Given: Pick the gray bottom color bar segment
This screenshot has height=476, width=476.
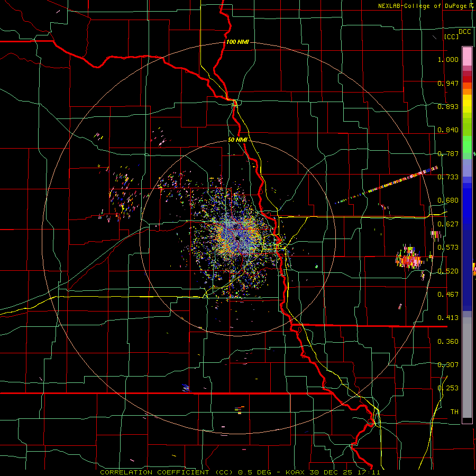Looking at the screenshot, I should coord(467,368).
